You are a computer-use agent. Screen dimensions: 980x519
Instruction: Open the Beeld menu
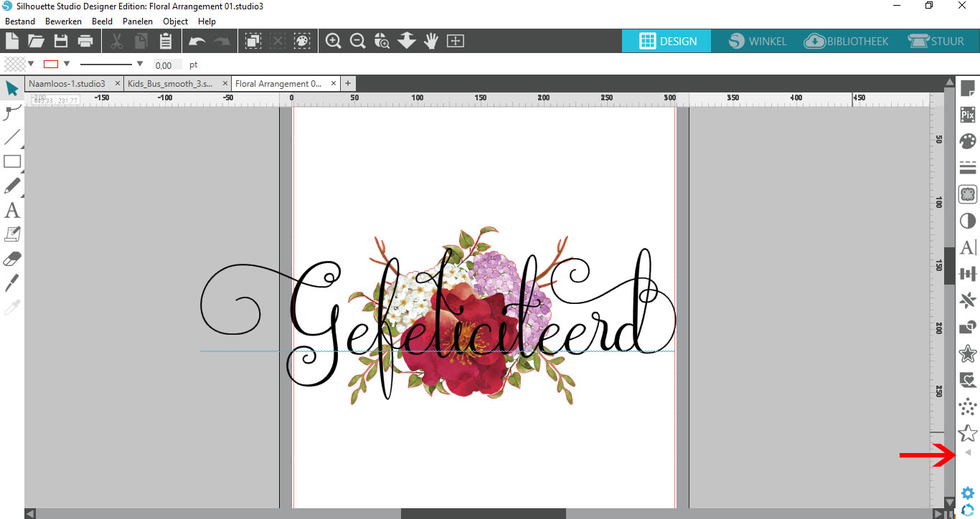(102, 22)
